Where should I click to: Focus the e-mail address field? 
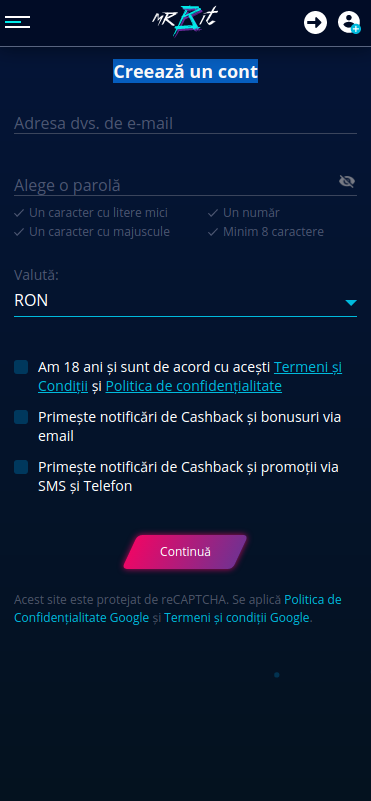point(185,124)
